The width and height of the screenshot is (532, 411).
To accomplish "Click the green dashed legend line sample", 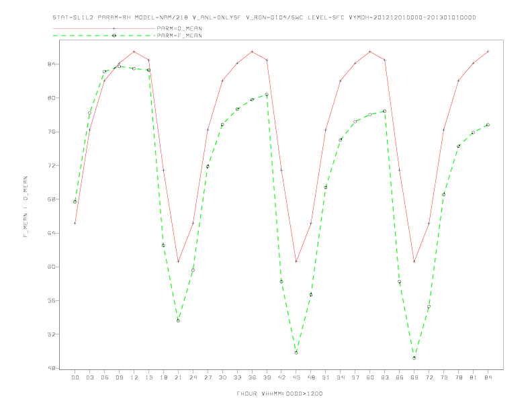I will pyautogui.click(x=104, y=36).
